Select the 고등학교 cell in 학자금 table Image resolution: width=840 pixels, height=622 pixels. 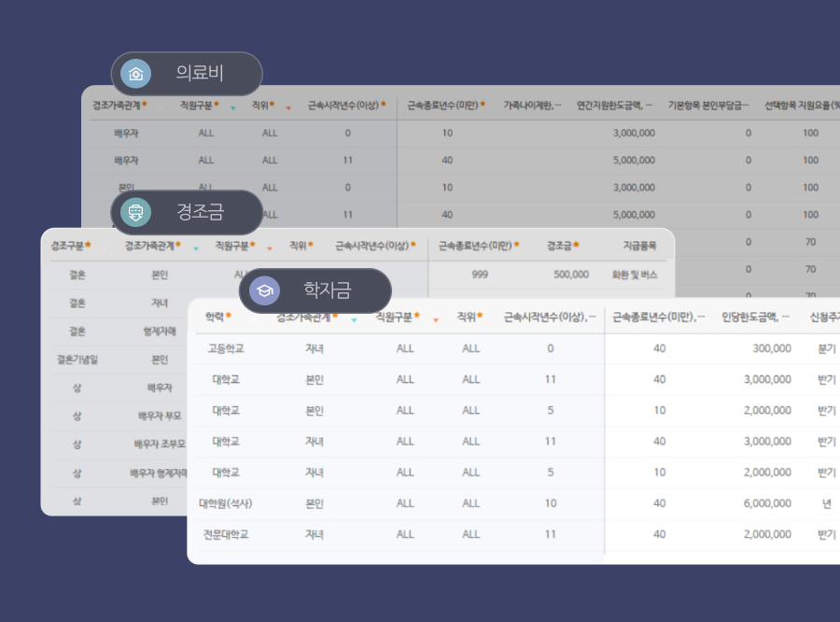pyautogui.click(x=225, y=346)
